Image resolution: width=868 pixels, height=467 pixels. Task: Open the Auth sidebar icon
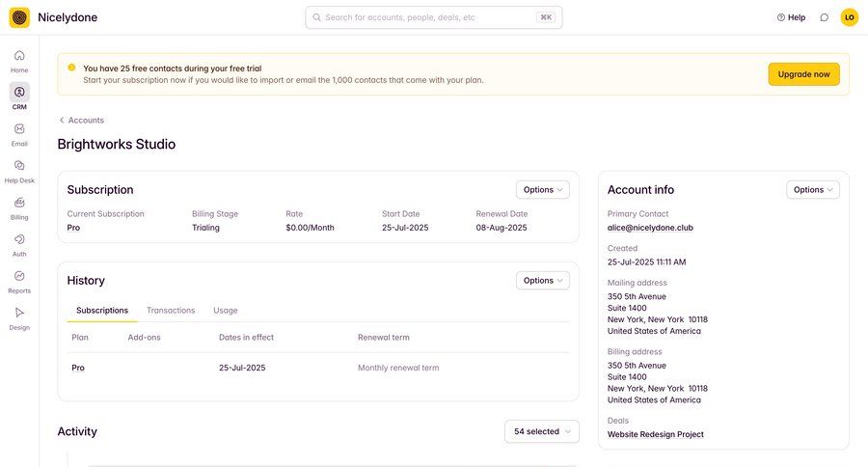click(x=19, y=239)
